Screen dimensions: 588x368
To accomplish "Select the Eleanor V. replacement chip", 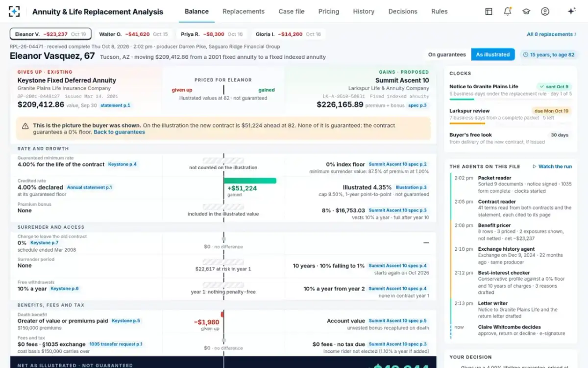I will coord(50,34).
